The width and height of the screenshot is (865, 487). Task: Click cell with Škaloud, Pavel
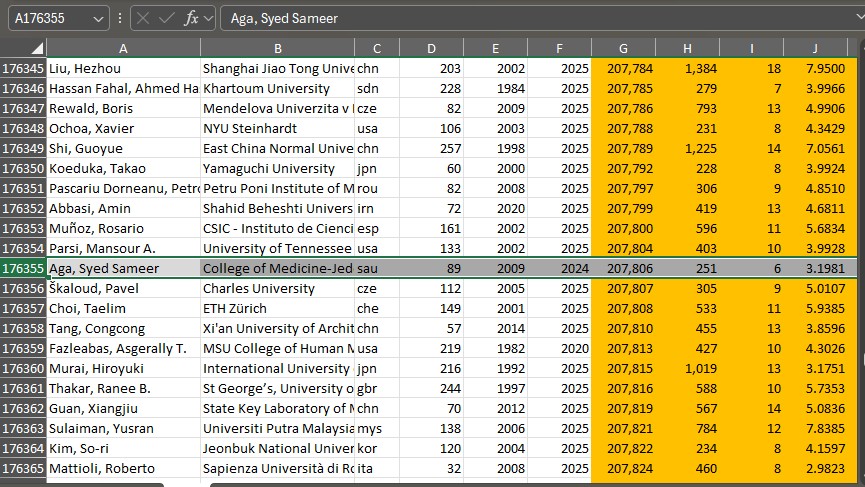click(x=124, y=288)
